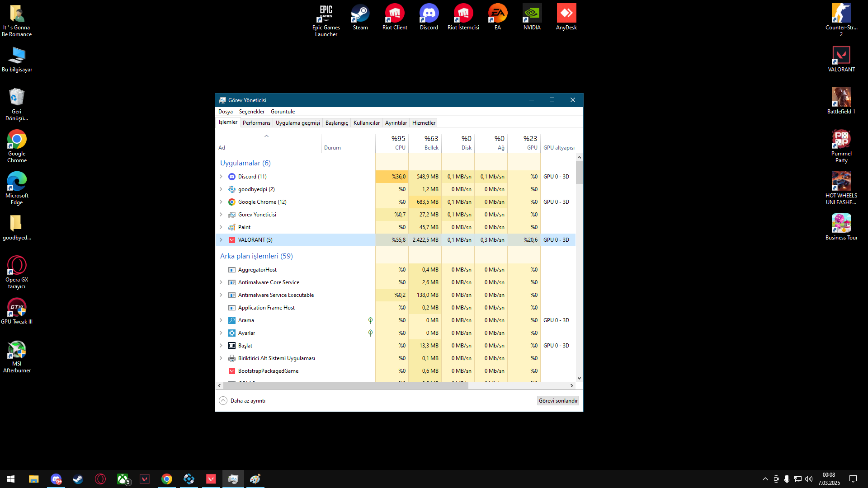Launch AnyDesk from the desktop
868x488 pixels.
coord(566,17)
